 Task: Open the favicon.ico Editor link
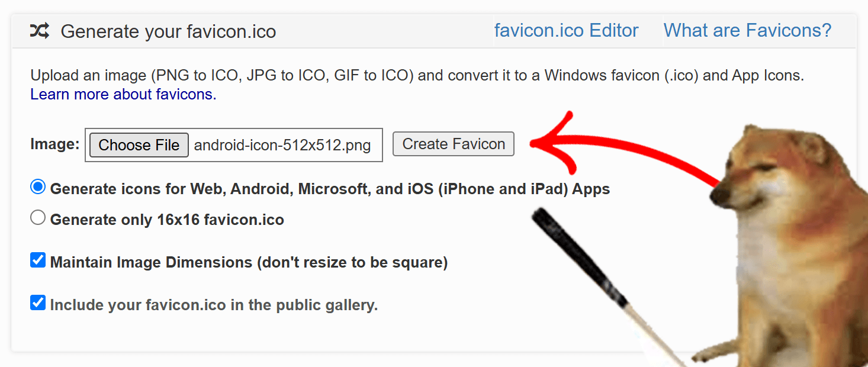click(566, 30)
